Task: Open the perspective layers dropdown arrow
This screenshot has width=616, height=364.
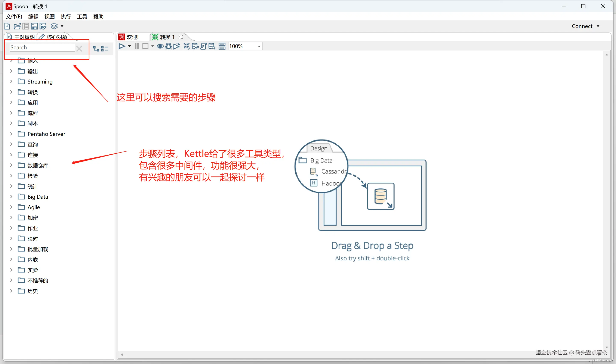Action: point(62,26)
